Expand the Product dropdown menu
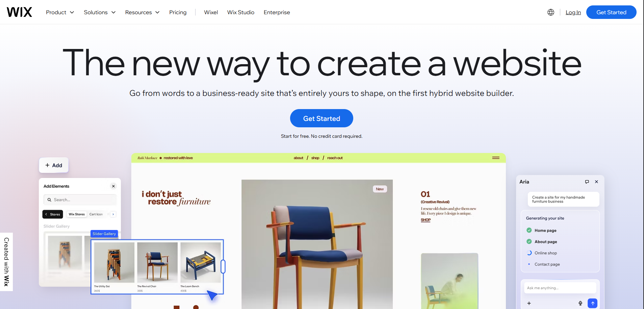The image size is (644, 309). click(60, 12)
